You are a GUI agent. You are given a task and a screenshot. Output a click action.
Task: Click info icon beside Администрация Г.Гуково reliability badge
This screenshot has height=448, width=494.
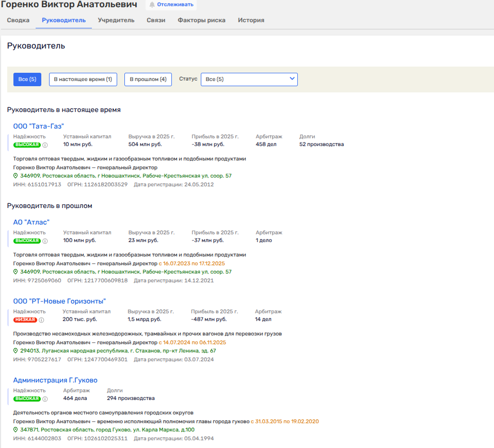45,399
